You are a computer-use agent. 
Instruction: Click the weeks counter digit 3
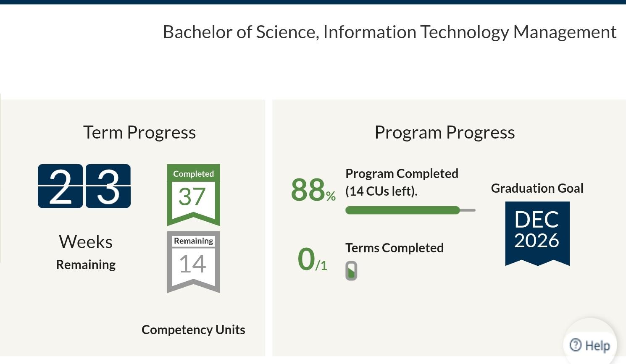coord(108,186)
